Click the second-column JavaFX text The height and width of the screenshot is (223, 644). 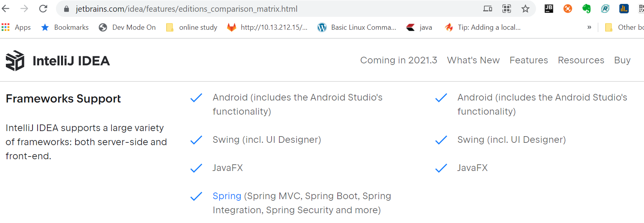click(473, 168)
